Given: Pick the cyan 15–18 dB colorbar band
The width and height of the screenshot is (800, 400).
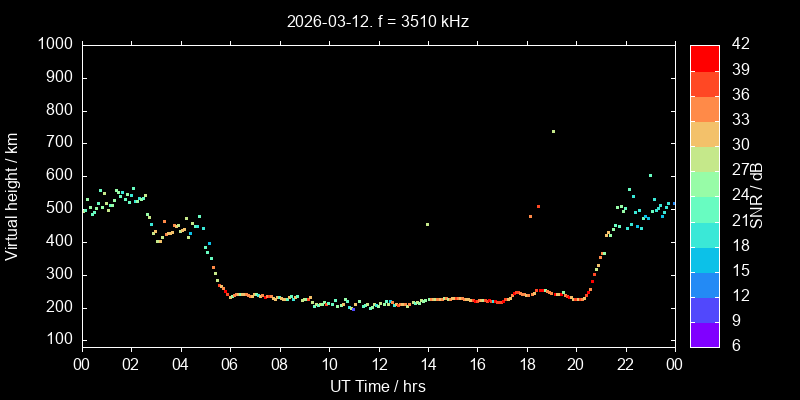Looking at the screenshot, I should (x=705, y=258).
